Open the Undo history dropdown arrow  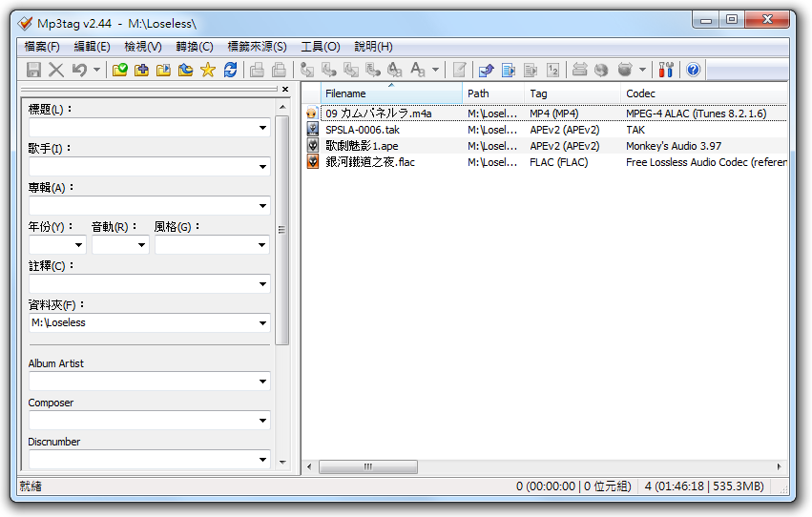(96, 70)
